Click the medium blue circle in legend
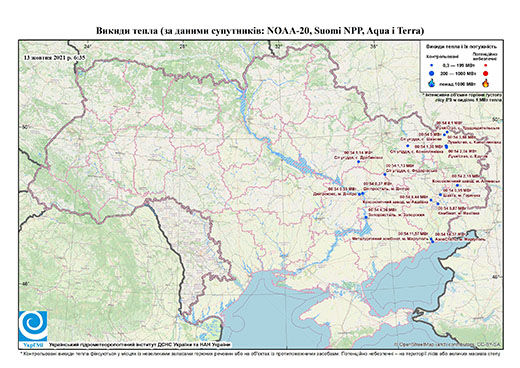520x368 pixels. coord(432,73)
